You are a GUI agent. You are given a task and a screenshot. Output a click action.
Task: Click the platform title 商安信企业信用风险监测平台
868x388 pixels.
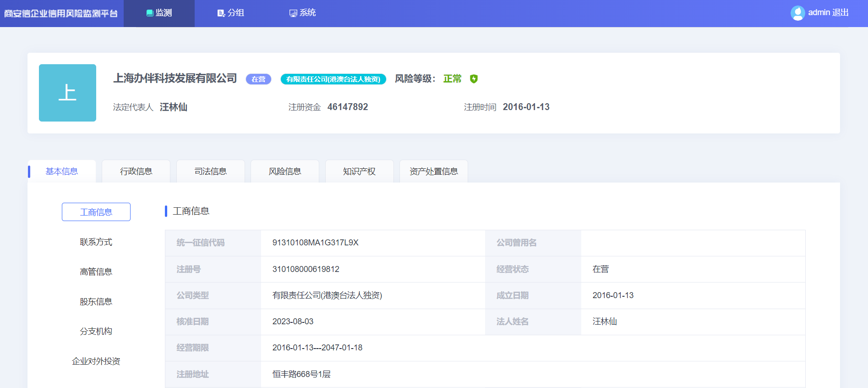tap(61, 13)
